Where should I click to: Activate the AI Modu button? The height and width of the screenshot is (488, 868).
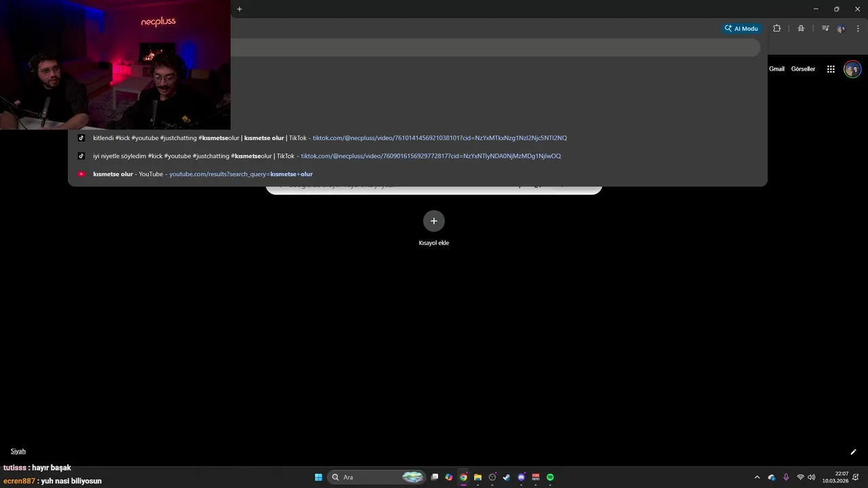[741, 28]
